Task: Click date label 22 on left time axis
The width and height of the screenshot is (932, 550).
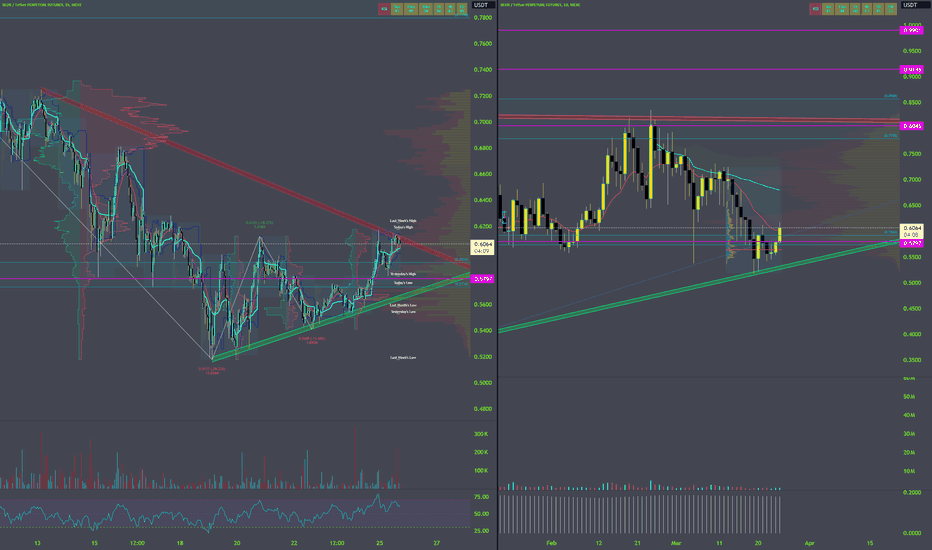Action: [x=294, y=543]
